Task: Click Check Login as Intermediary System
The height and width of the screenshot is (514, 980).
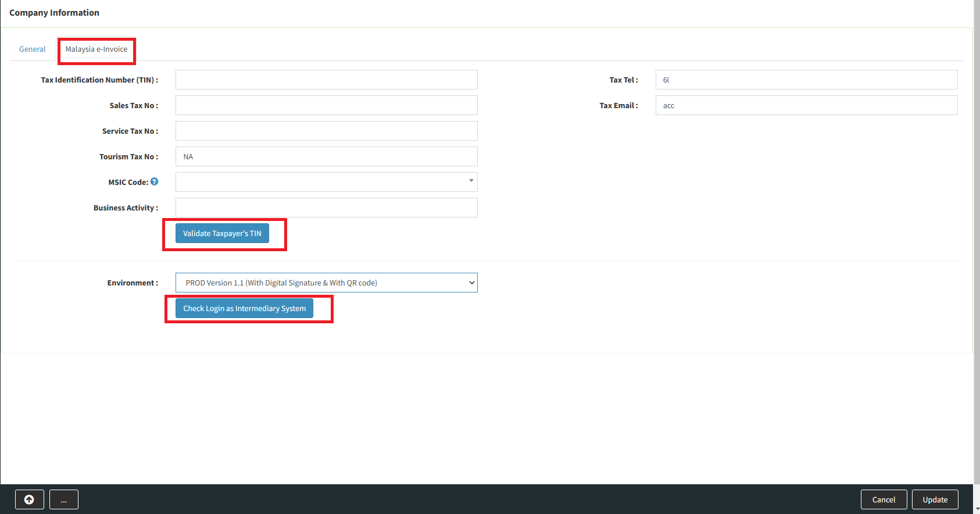Action: coord(244,308)
